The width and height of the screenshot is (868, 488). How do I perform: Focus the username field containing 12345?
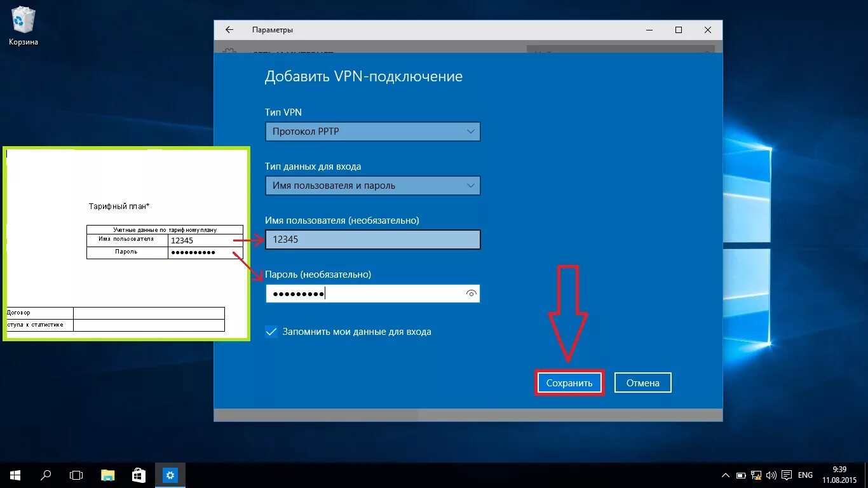372,240
